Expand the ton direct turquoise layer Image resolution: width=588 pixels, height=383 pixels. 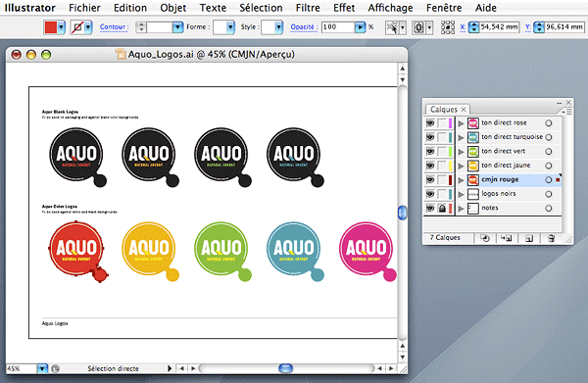tap(462, 137)
